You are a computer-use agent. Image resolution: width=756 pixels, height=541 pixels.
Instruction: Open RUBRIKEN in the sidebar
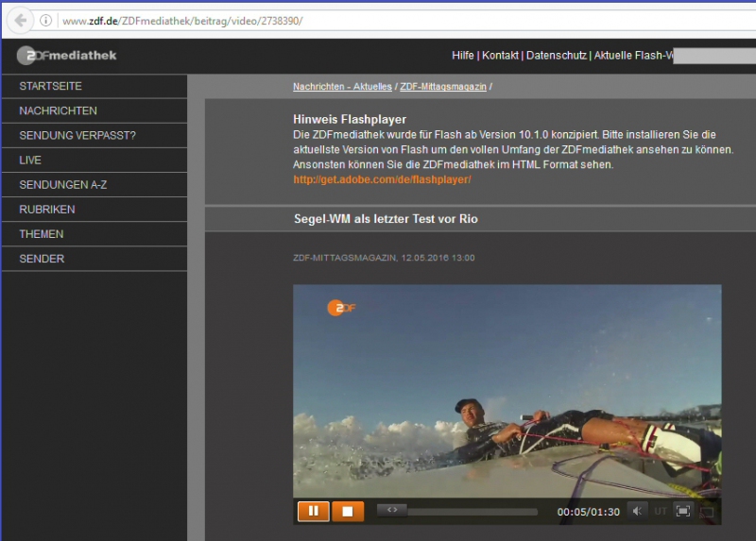pyautogui.click(x=94, y=210)
